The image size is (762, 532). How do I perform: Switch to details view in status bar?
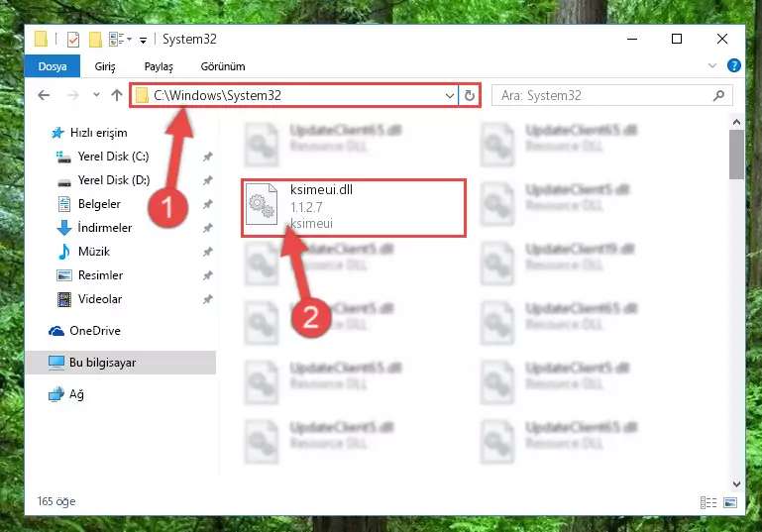click(708, 502)
